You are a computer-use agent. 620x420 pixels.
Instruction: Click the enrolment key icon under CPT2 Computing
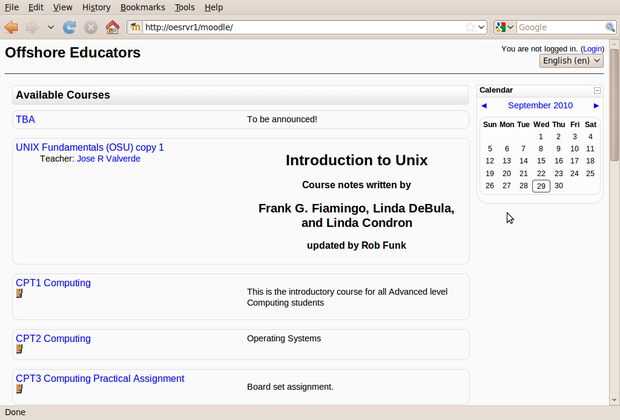click(19, 349)
